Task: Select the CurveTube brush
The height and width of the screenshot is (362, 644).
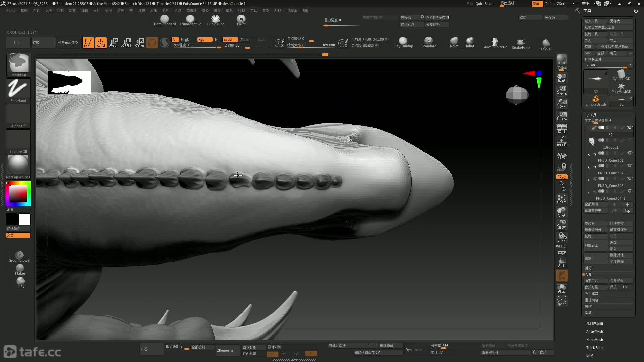Action: (x=216, y=20)
